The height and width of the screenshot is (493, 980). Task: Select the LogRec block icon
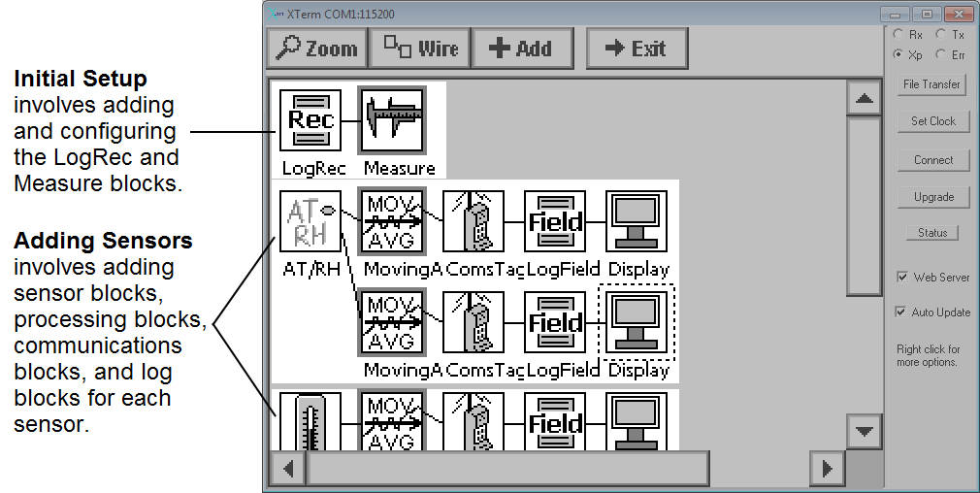coord(310,120)
